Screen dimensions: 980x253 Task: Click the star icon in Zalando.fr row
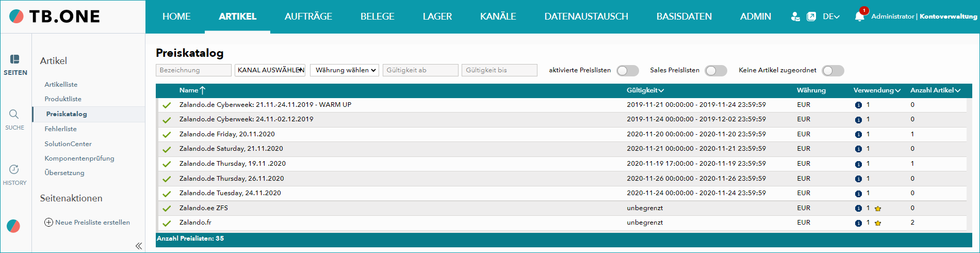click(x=878, y=223)
